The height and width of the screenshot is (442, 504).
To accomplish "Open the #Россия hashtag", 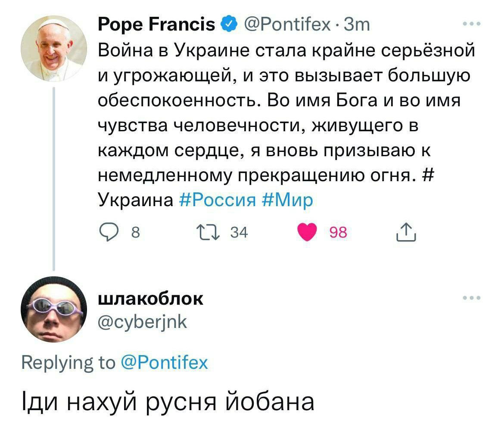I will [217, 200].
